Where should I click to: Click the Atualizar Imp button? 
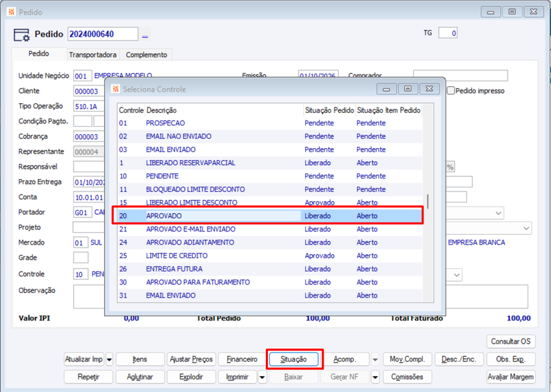click(x=84, y=360)
